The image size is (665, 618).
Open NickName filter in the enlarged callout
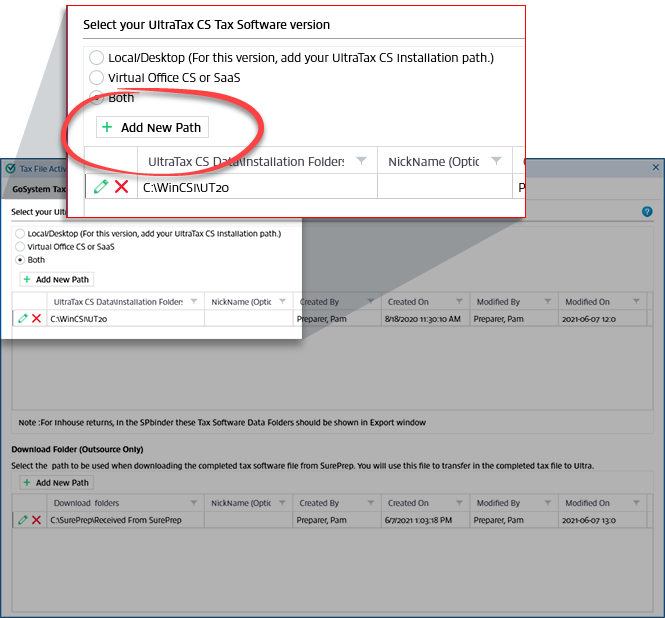tap(496, 161)
